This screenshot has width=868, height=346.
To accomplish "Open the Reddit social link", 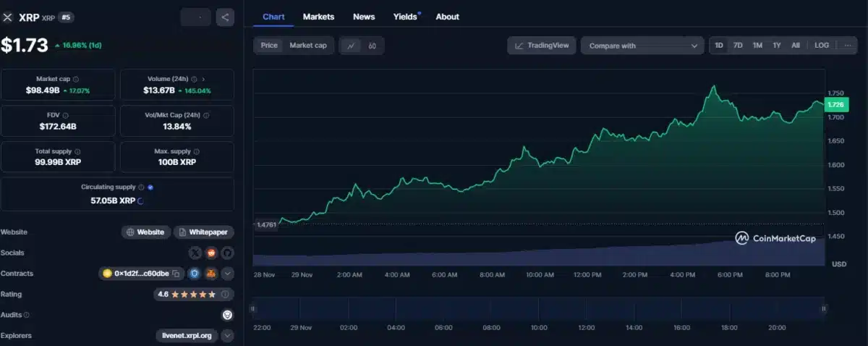I will click(211, 253).
